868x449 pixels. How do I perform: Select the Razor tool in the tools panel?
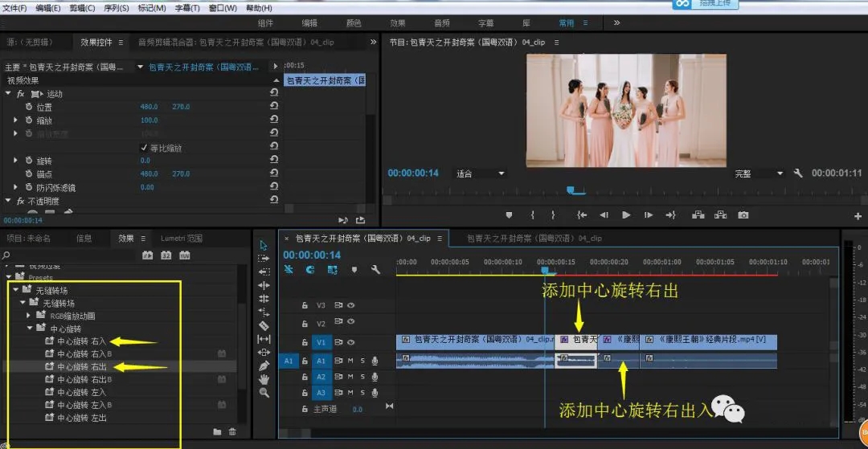pos(264,325)
